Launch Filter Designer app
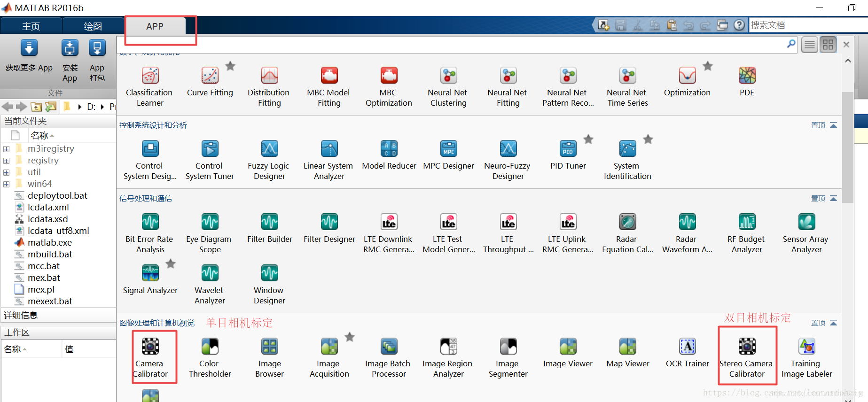 point(329,229)
